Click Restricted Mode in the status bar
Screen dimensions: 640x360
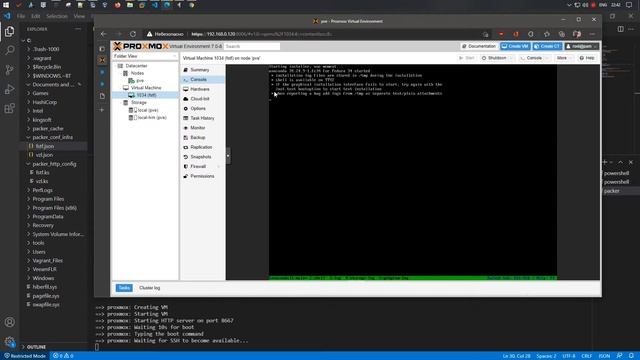[x=25, y=356]
